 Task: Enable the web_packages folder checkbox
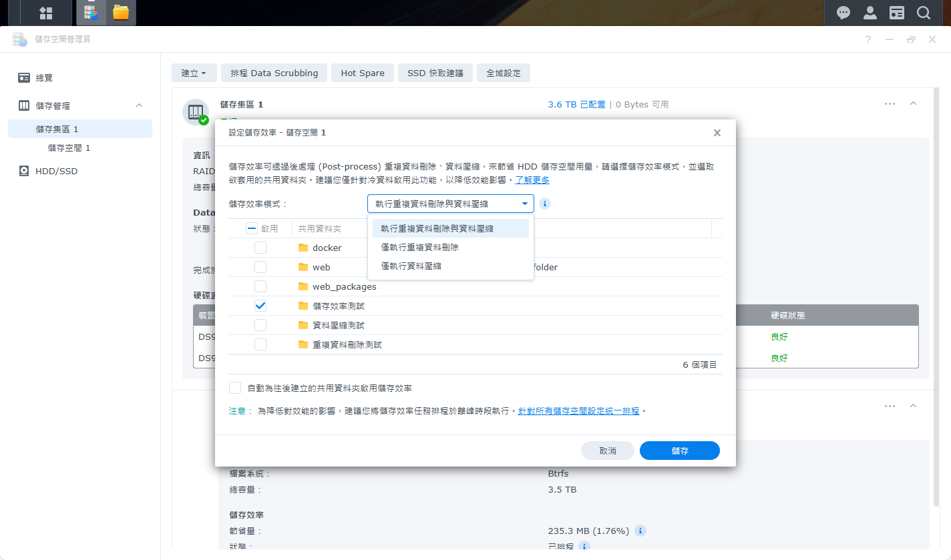(260, 286)
